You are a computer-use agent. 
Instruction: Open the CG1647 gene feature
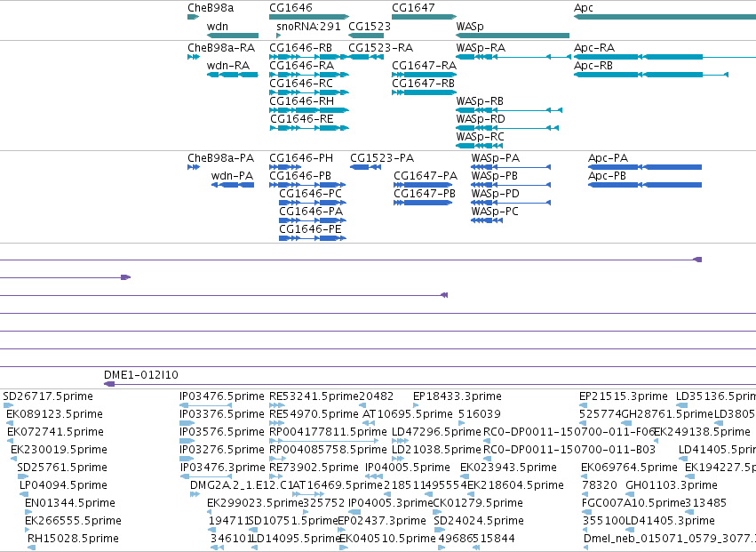(x=424, y=17)
